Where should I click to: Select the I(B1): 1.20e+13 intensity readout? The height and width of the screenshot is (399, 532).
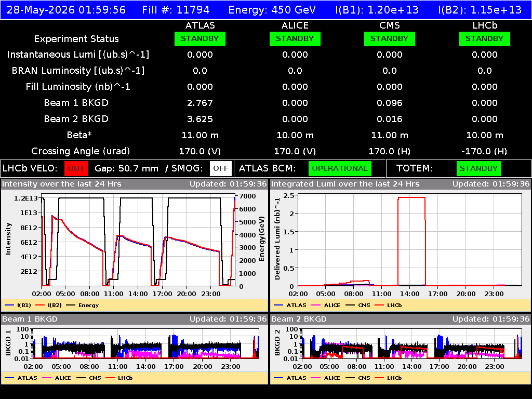point(377,10)
